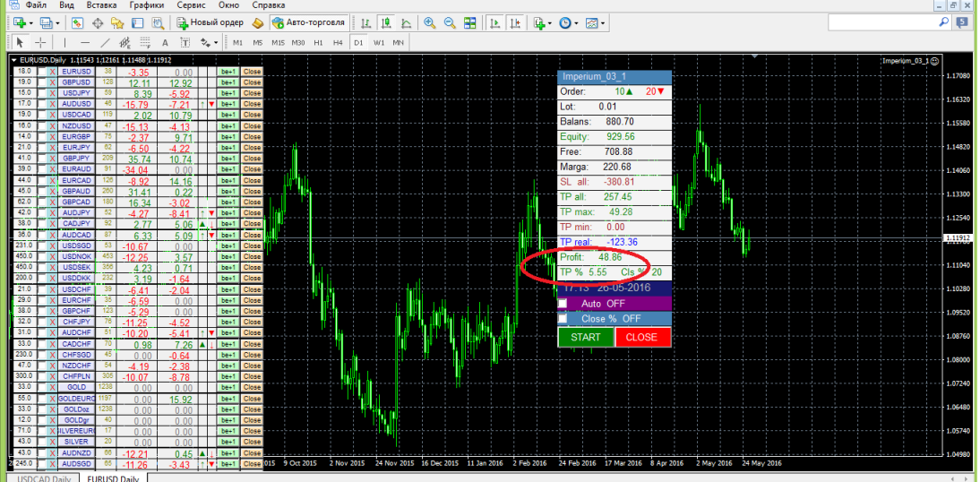Image resolution: width=980 pixels, height=482 pixels.
Task: Select the M15 timeframe
Action: coord(278,42)
